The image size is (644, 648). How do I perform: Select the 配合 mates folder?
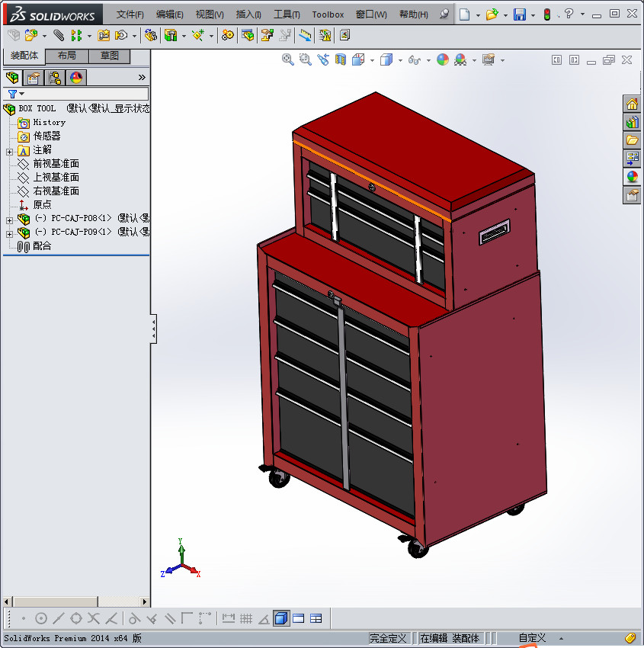(x=42, y=246)
